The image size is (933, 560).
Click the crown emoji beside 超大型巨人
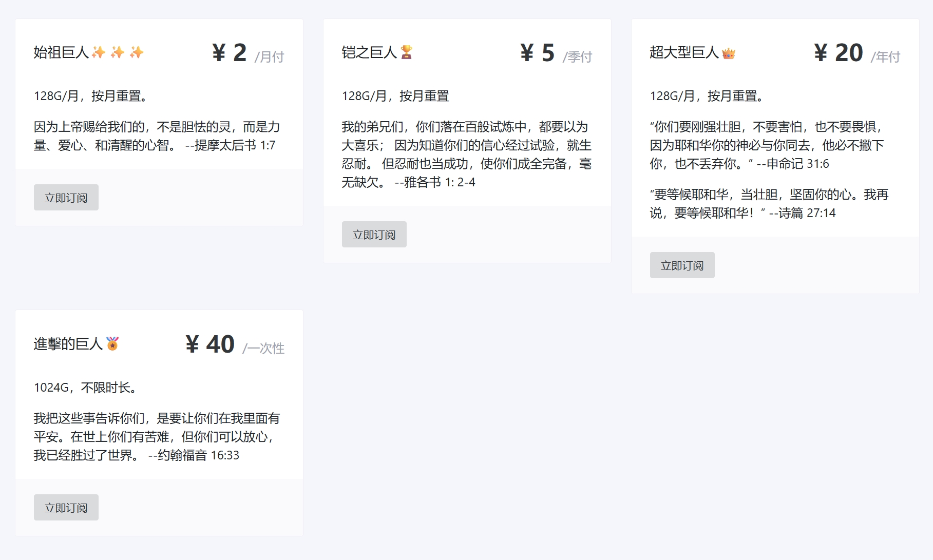tap(728, 53)
